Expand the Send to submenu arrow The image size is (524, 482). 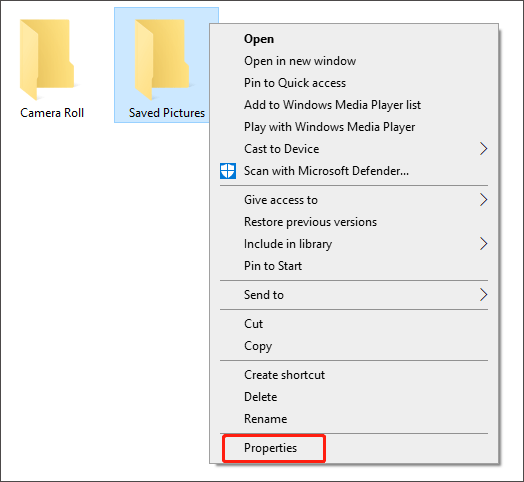pyautogui.click(x=484, y=295)
